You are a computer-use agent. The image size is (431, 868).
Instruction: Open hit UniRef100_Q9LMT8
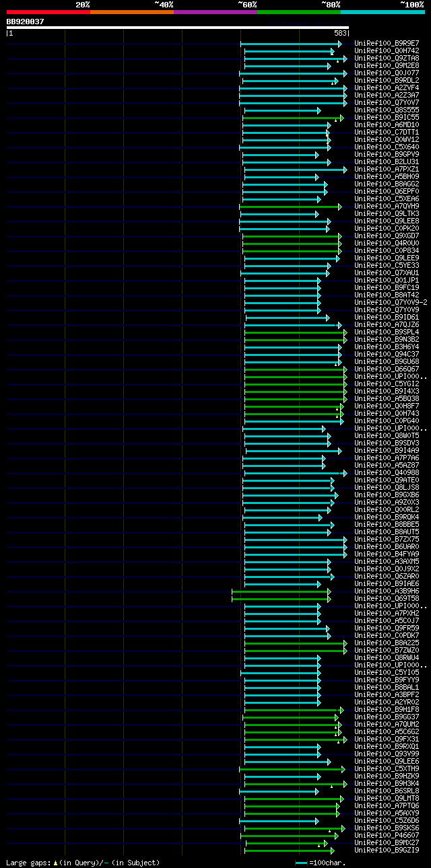pos(387,798)
